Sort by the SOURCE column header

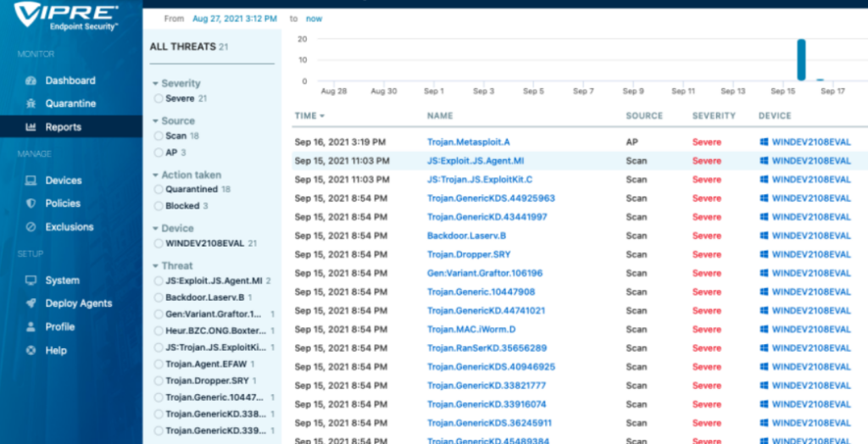pyautogui.click(x=644, y=116)
